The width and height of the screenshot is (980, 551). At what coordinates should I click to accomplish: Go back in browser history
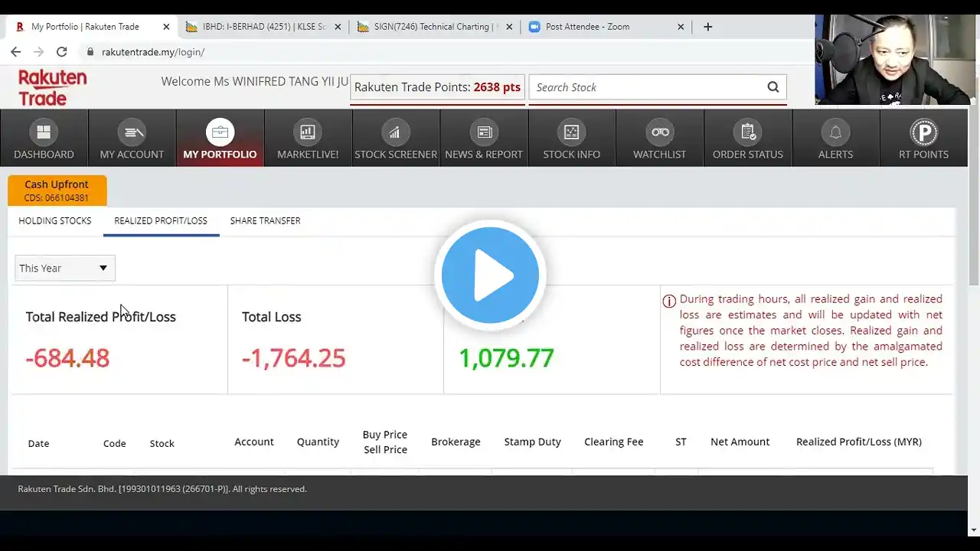tap(16, 52)
